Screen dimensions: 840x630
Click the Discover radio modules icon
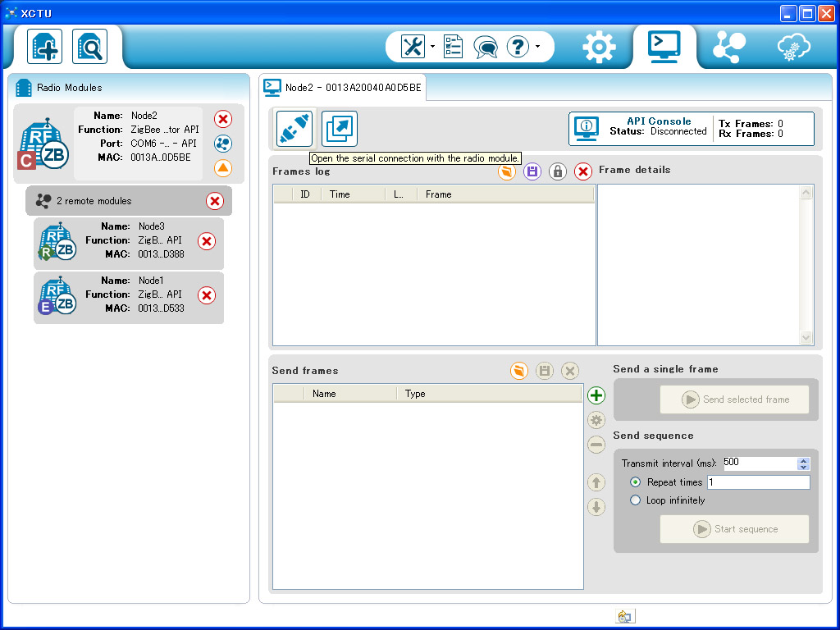(x=89, y=47)
